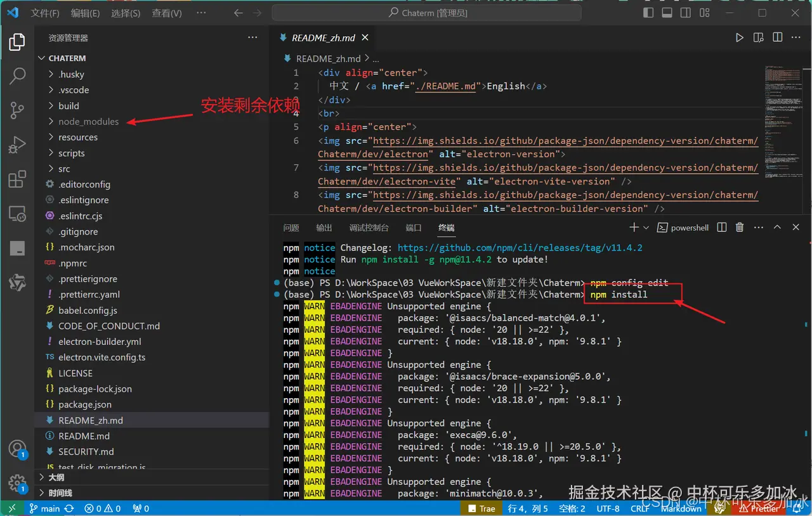Expand the node_modules folder
Image resolution: width=812 pixels, height=516 pixels.
pos(88,122)
